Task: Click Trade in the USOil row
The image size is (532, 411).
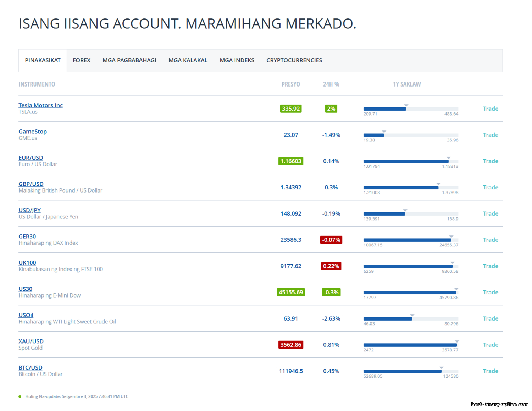Action: (x=491, y=319)
